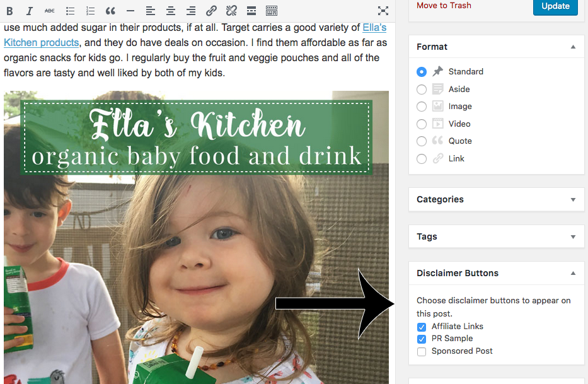The width and height of the screenshot is (588, 384).
Task: Expand the Categories panel
Action: click(x=573, y=200)
